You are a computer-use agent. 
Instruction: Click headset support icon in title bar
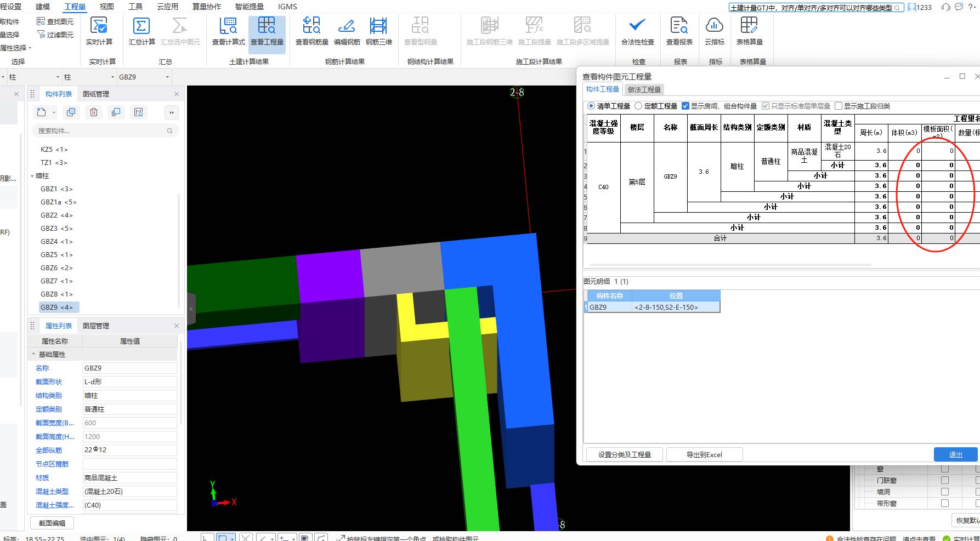(x=946, y=7)
